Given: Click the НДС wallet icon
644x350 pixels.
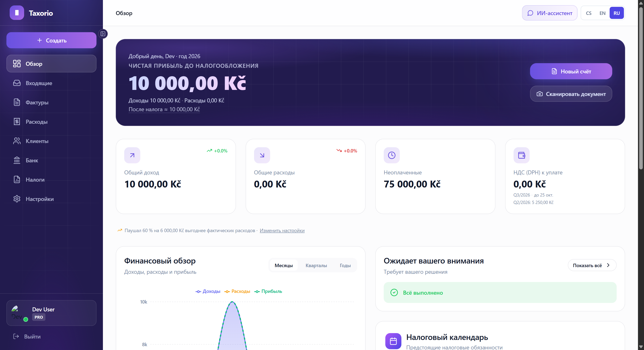Looking at the screenshot, I should 521,155.
